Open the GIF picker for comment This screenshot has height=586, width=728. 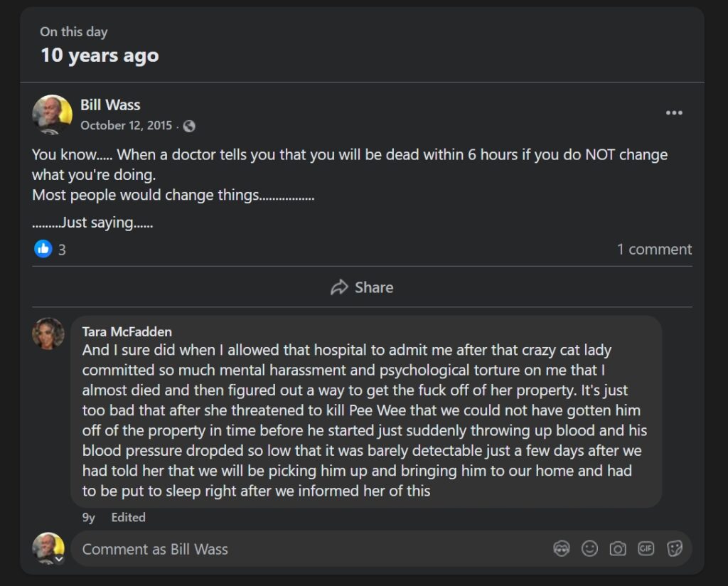click(x=646, y=549)
